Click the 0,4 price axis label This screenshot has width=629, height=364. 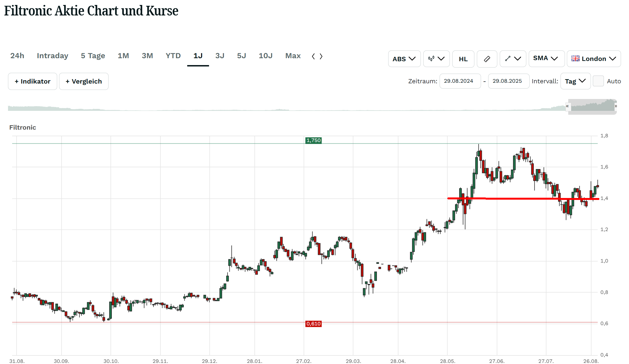pyautogui.click(x=604, y=355)
